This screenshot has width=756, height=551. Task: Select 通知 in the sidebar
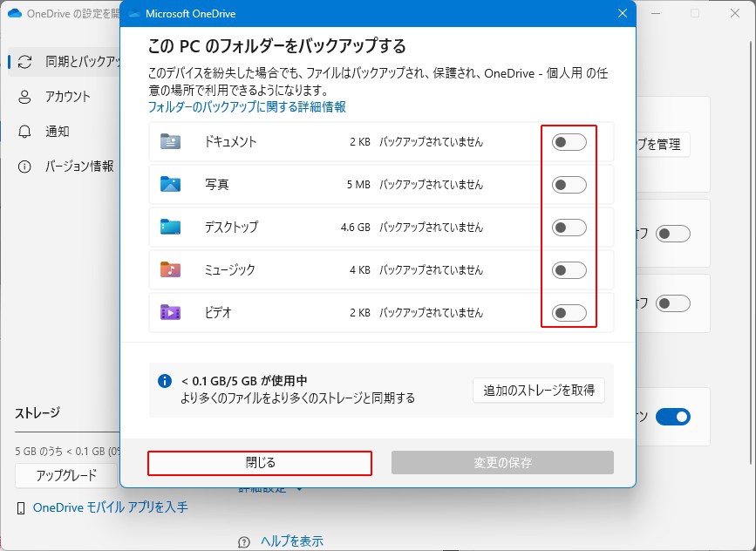coord(57,132)
